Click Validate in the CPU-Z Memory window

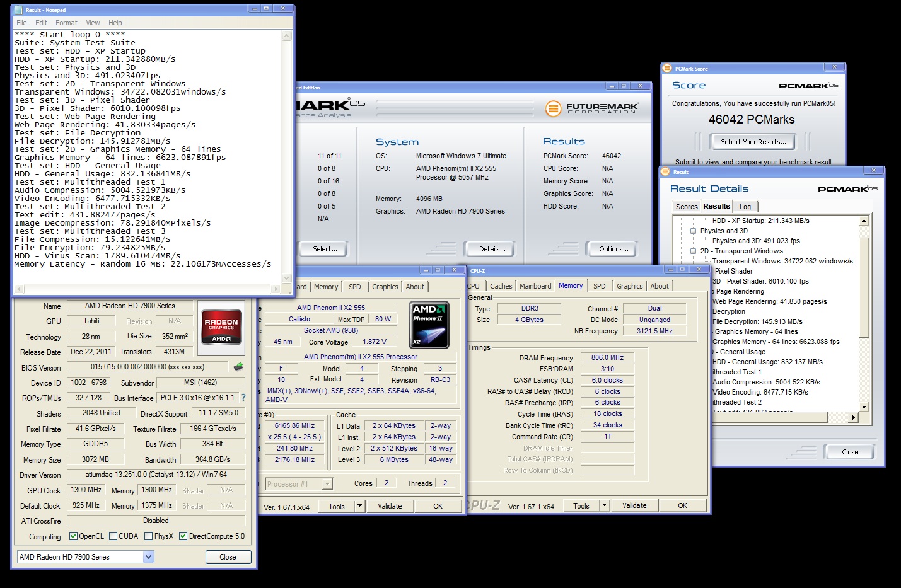click(x=634, y=505)
